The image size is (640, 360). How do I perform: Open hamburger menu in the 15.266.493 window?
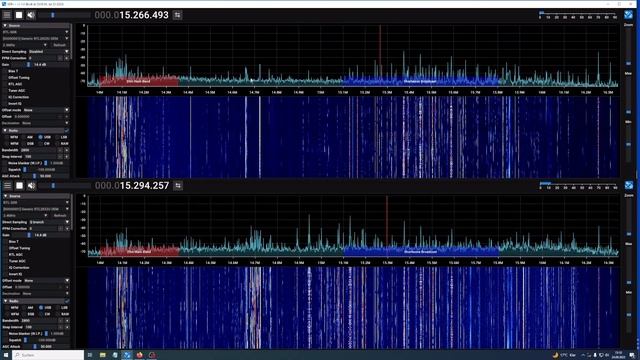click(7, 15)
